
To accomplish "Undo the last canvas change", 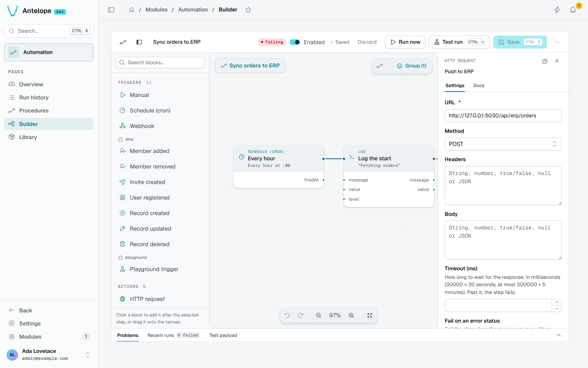I will point(287,316).
